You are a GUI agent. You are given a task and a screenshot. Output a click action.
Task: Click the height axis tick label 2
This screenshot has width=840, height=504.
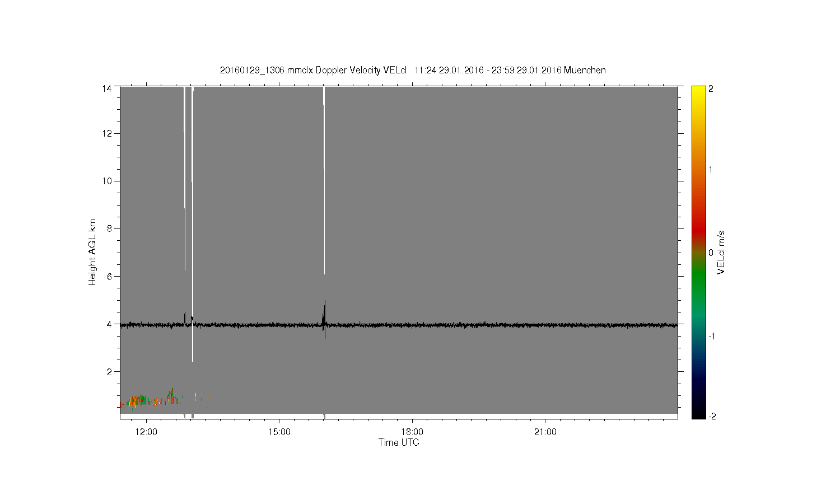[x=109, y=371]
